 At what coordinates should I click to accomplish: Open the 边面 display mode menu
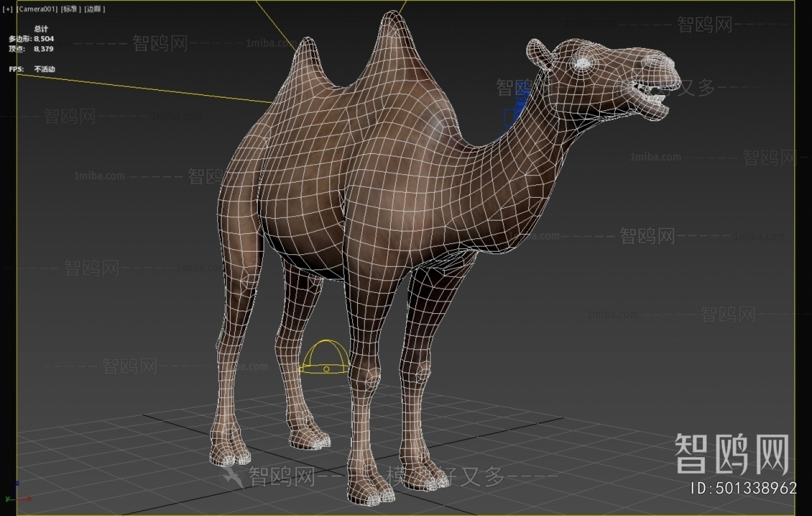(x=95, y=9)
